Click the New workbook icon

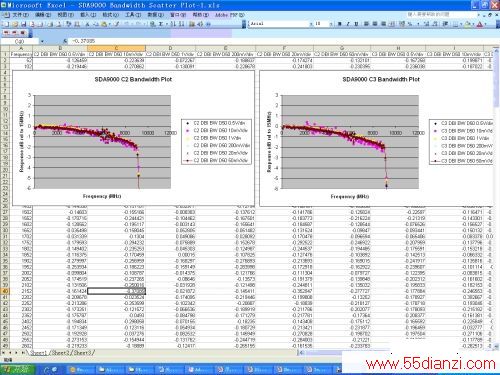(x=6, y=24)
